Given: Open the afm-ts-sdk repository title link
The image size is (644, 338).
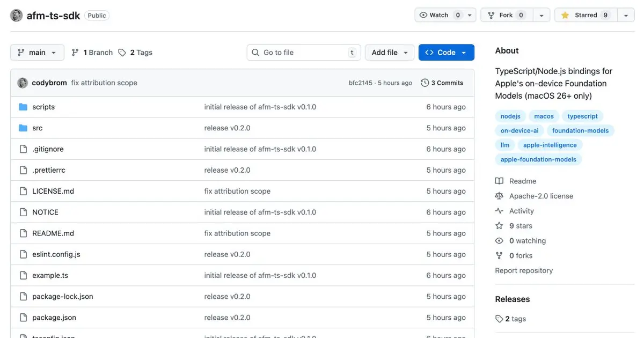Looking at the screenshot, I should (54, 16).
